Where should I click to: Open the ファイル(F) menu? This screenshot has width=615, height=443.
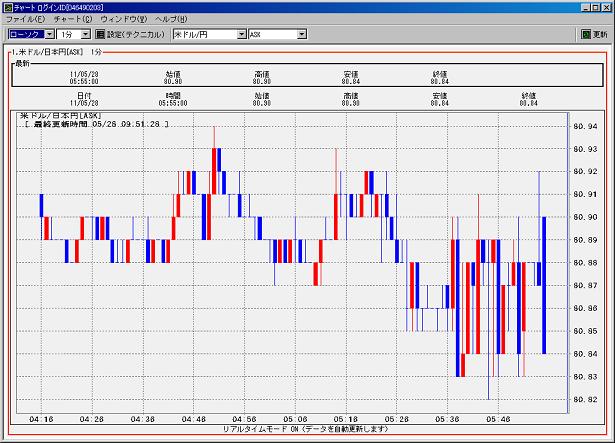pyautogui.click(x=25, y=20)
